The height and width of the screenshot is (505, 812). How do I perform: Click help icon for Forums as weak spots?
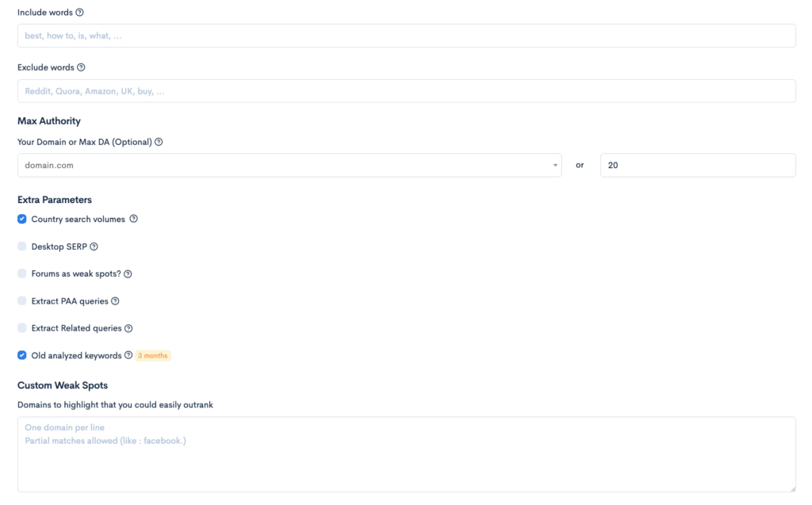click(128, 274)
